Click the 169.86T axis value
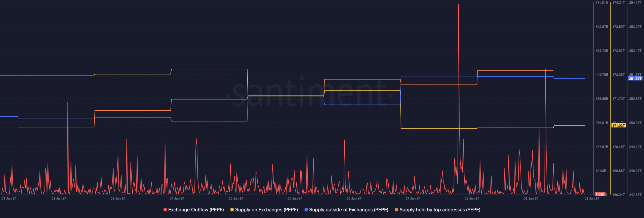 (619, 171)
